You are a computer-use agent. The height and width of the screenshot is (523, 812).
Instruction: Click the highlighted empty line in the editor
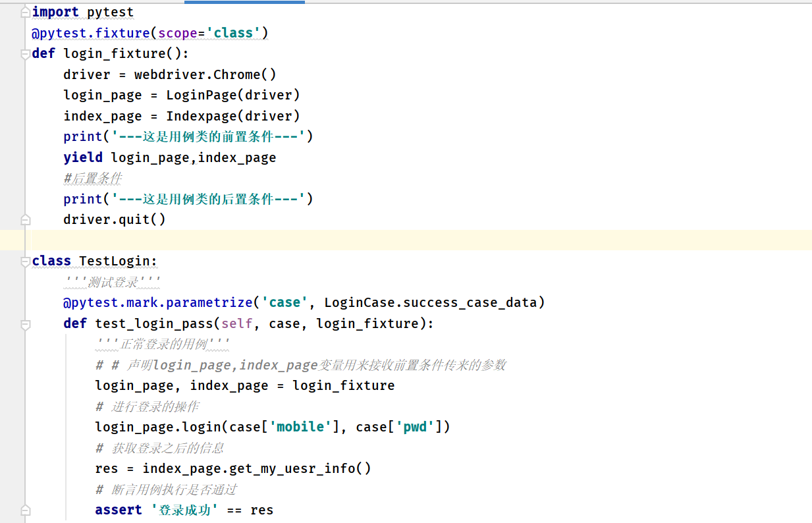[263, 240]
